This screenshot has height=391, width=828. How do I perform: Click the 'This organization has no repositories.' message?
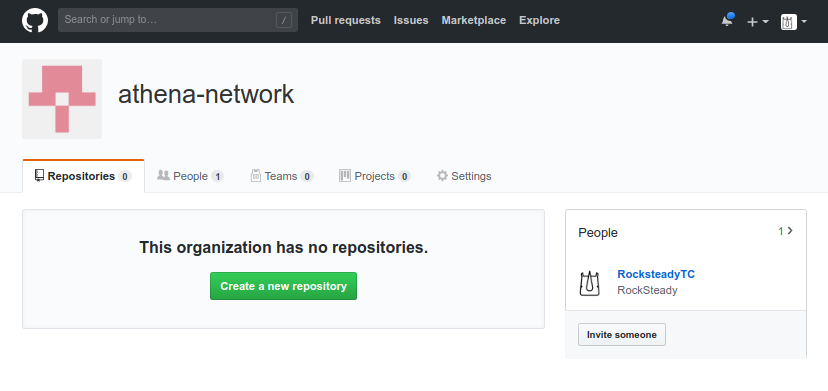[284, 247]
